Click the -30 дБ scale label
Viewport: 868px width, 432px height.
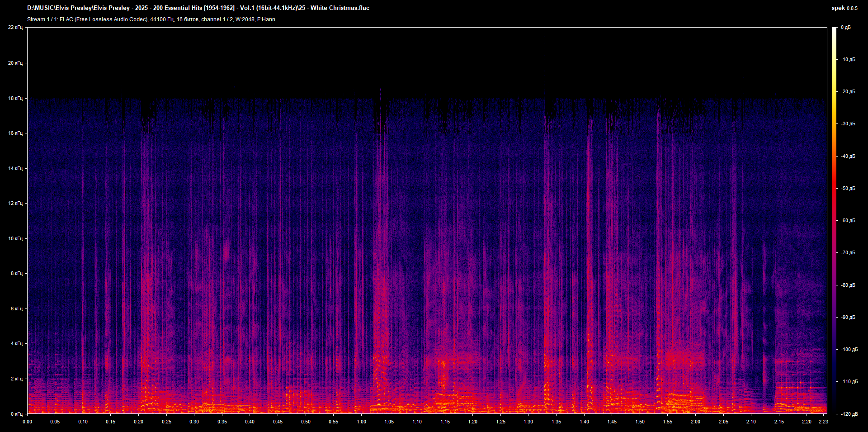(x=848, y=124)
